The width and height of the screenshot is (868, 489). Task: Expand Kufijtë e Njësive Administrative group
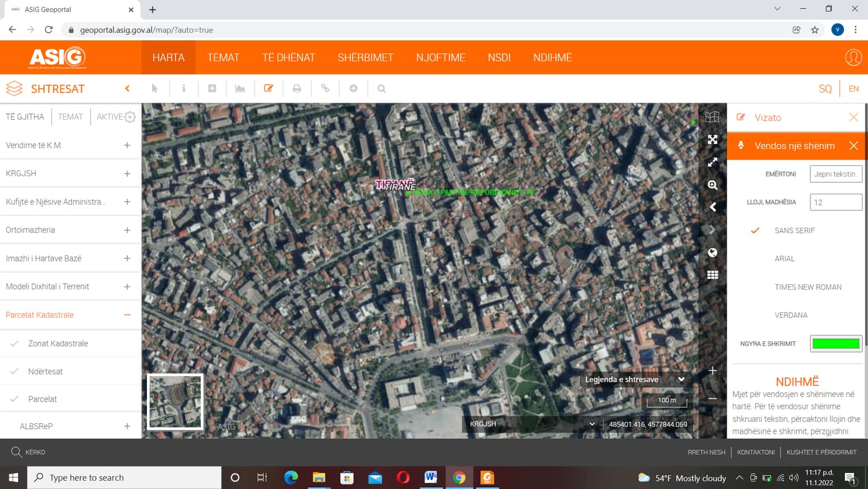coord(127,202)
